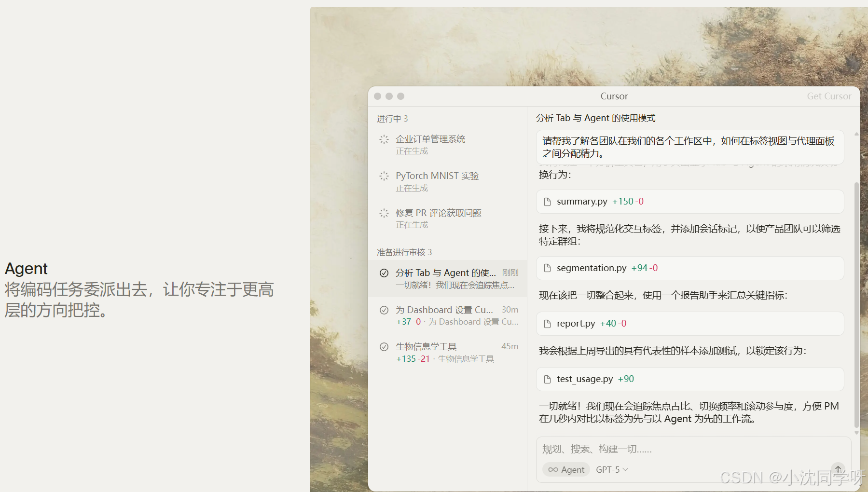Click the Agent mode selector pill
Screen dimensions: 868x492
click(566, 470)
